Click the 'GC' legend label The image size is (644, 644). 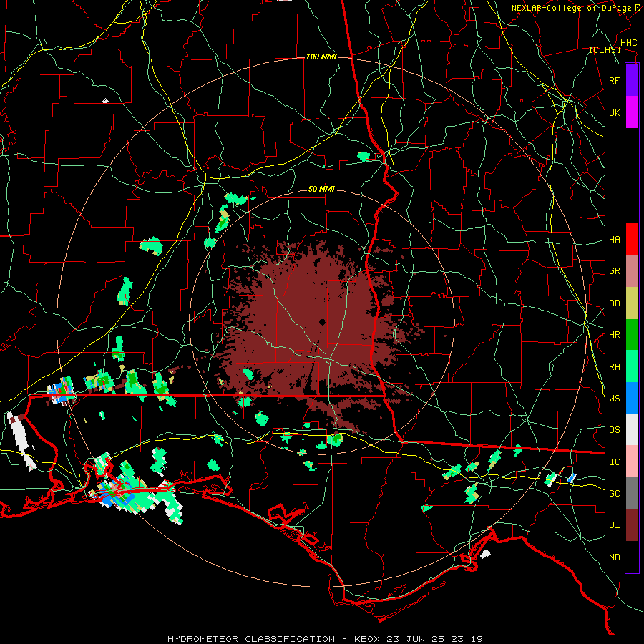[x=614, y=494]
